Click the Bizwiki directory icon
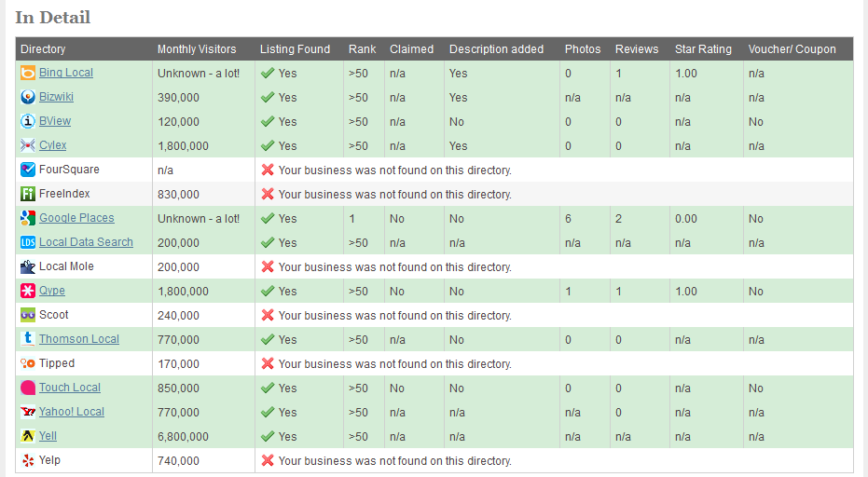The height and width of the screenshot is (477, 868). (28, 97)
